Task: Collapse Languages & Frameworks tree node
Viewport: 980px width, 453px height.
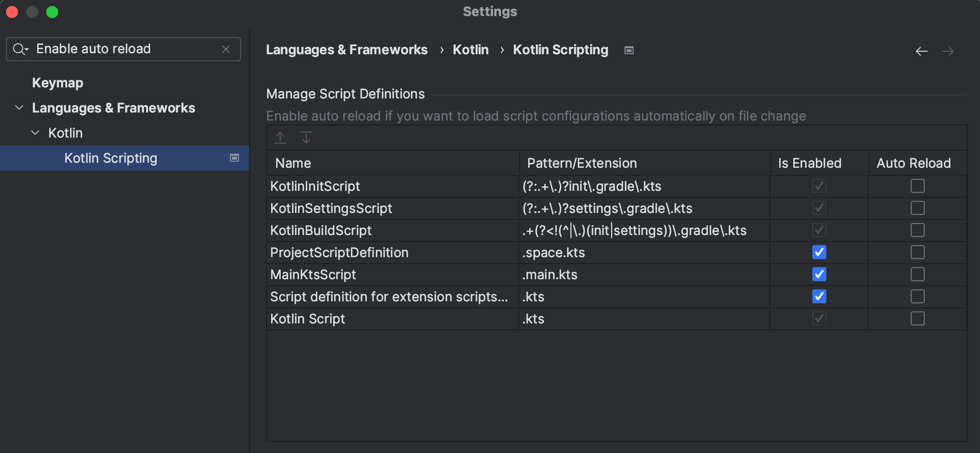Action: [19, 107]
